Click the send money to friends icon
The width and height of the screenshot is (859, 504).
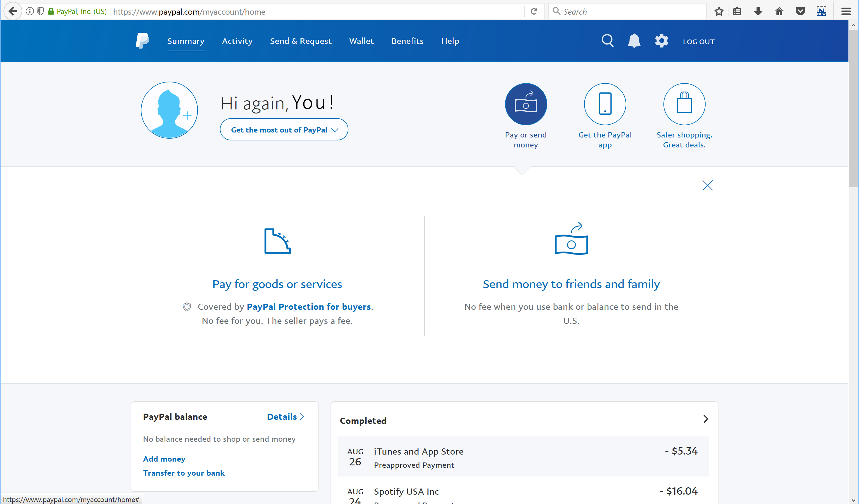[571, 238]
